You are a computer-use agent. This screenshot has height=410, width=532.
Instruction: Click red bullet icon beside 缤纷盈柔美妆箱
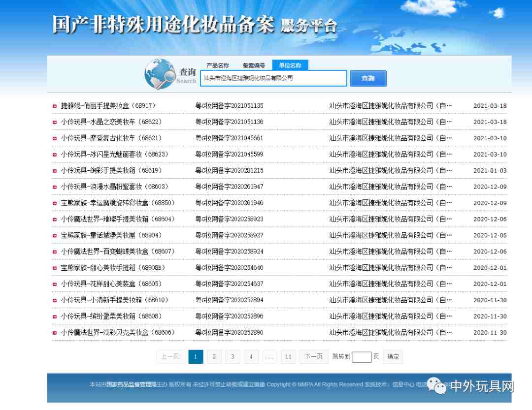[55, 317]
